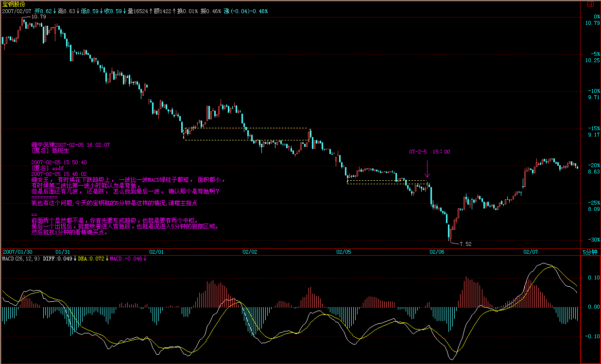Click the magenta MACD:-0.046 value label
Screen dimensions: 601x364
click(126, 259)
